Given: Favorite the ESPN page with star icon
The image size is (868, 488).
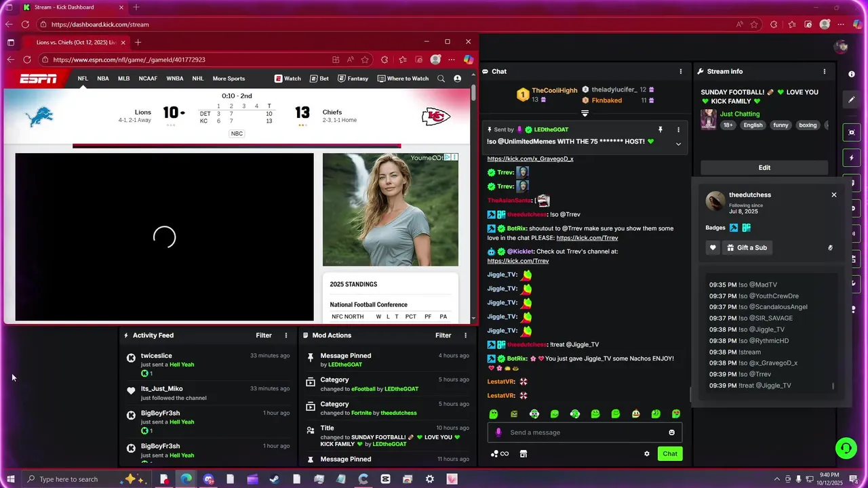Looking at the screenshot, I should click(x=366, y=60).
